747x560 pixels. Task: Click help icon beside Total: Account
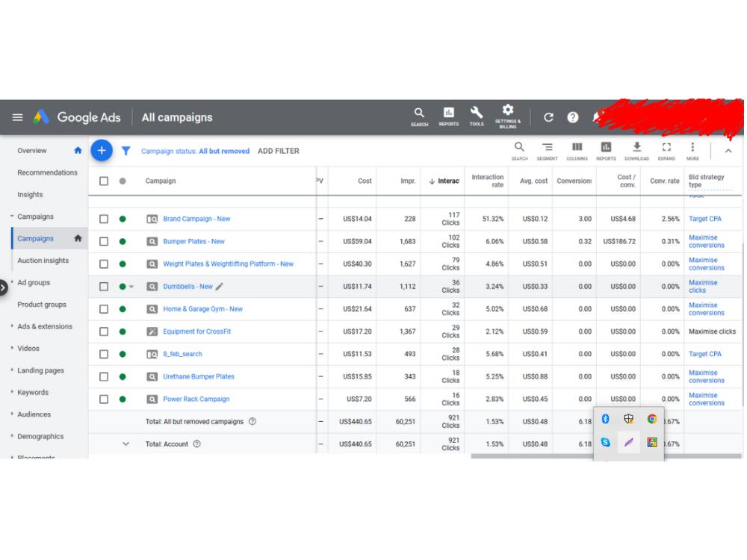pos(196,444)
